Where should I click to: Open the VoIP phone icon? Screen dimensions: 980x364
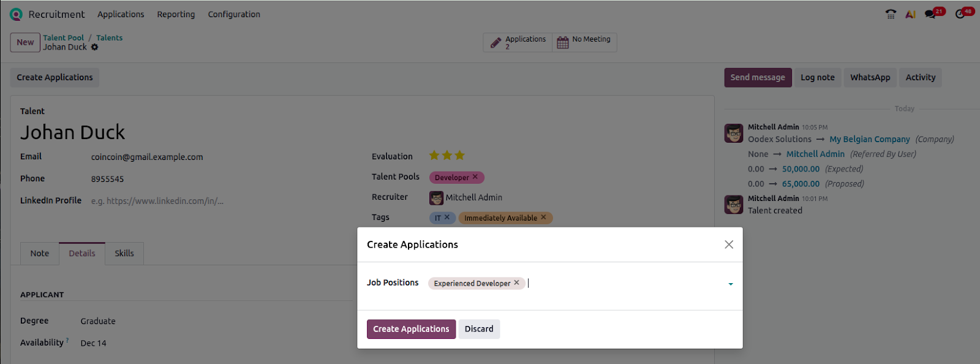tap(891, 14)
